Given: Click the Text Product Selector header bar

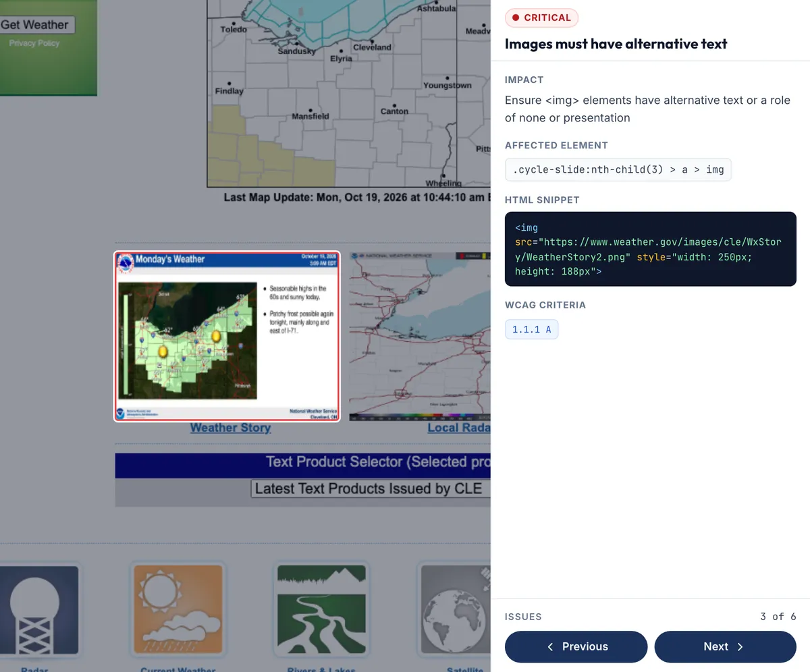Looking at the screenshot, I should (303, 466).
